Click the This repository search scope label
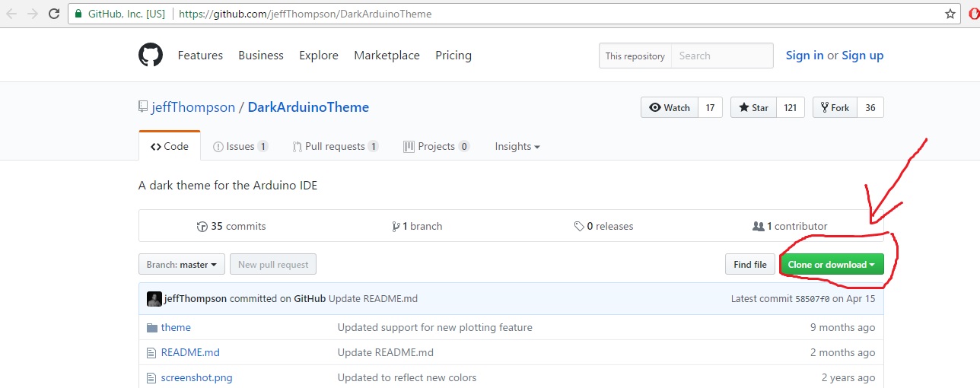Viewport: 980px width, 388px height. (x=635, y=56)
